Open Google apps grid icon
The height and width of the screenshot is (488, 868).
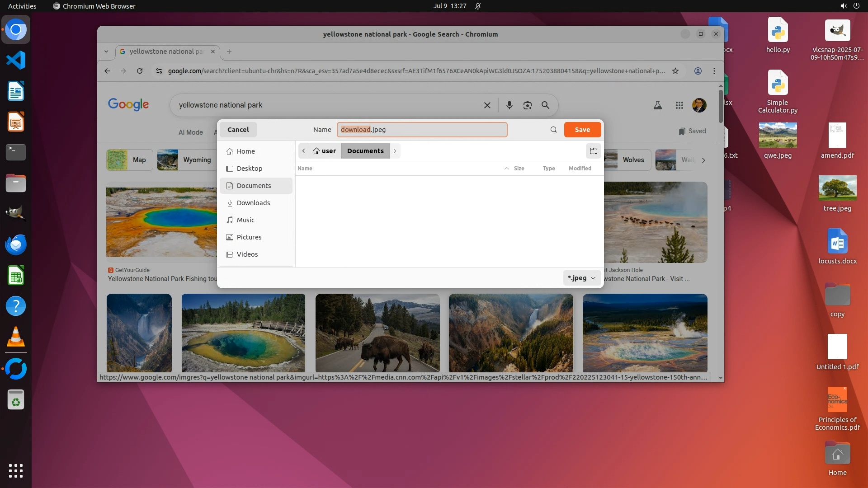tap(679, 105)
